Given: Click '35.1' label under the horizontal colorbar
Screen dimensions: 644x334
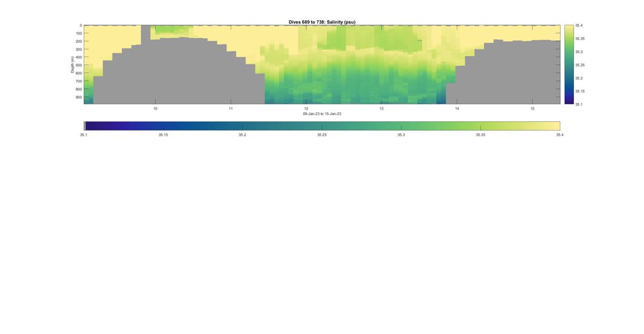Looking at the screenshot, I should point(84,135).
